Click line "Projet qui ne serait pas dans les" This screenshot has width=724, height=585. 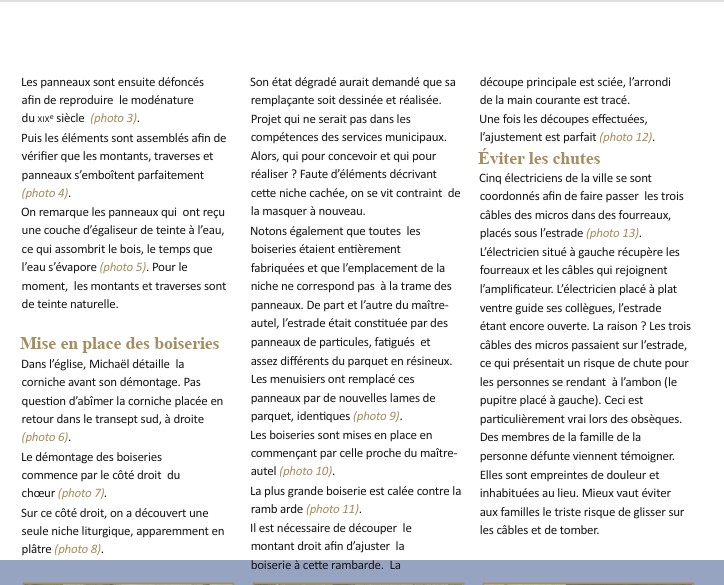point(331,119)
